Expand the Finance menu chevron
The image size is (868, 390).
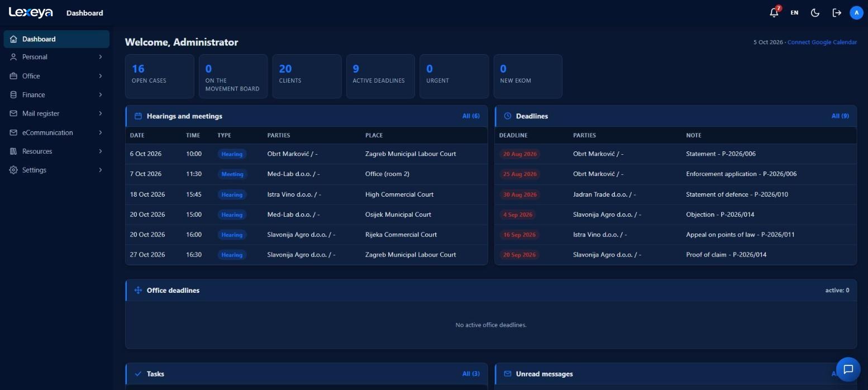[101, 95]
